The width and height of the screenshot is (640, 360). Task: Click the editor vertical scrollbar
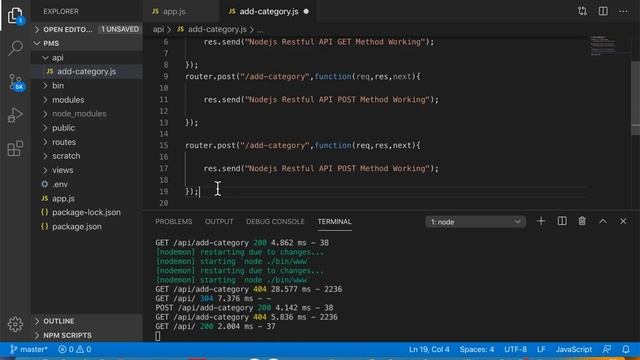tap(636, 98)
